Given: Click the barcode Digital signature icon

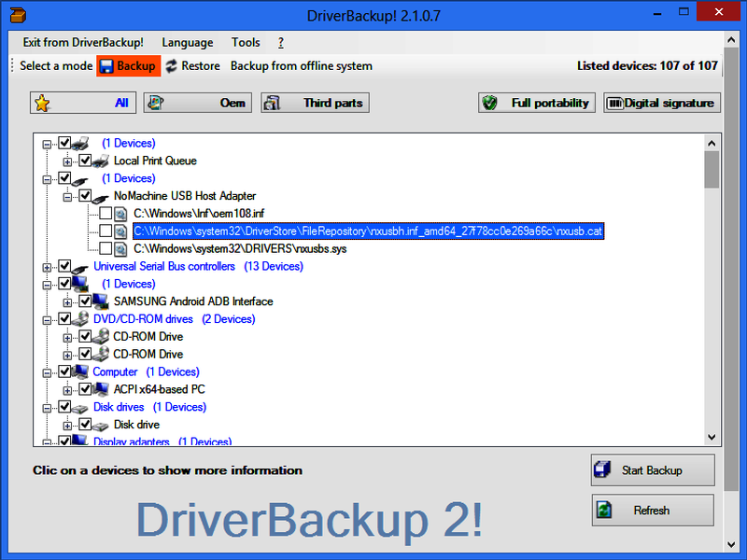Looking at the screenshot, I should [614, 103].
